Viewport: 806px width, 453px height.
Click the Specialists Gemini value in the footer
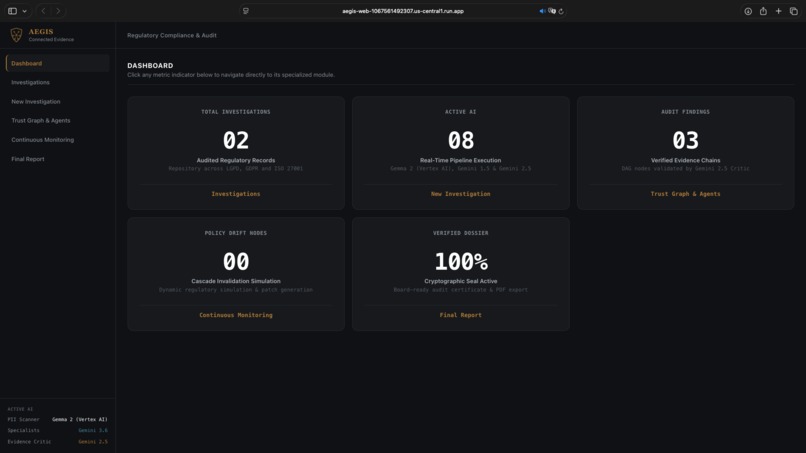pyautogui.click(x=93, y=430)
